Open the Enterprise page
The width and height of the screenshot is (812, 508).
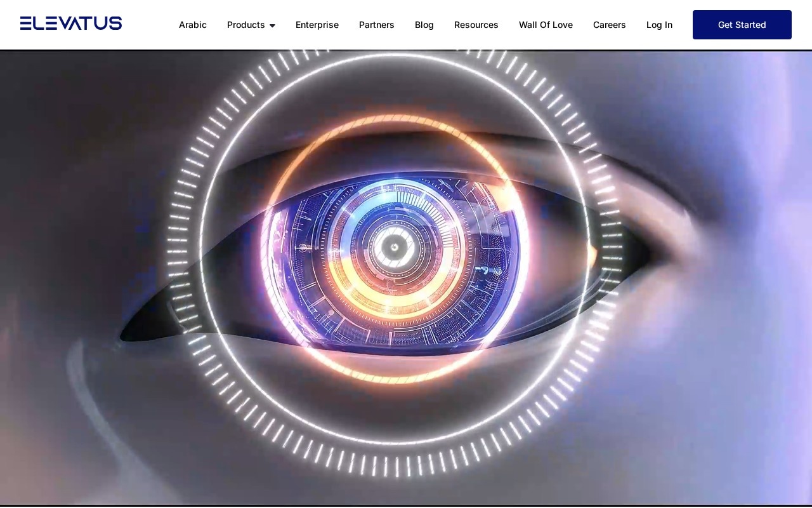click(317, 25)
